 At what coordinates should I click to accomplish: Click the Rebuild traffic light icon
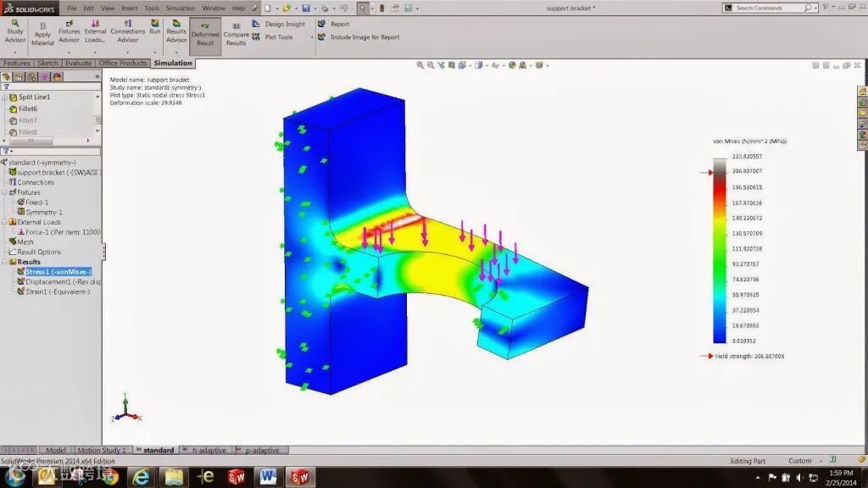point(382,8)
